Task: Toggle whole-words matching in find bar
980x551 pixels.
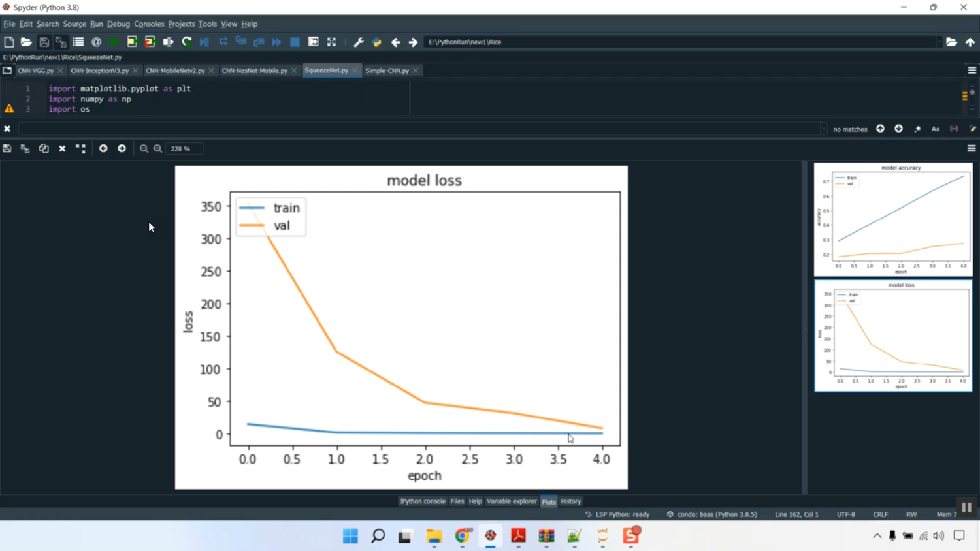Action: tap(955, 129)
